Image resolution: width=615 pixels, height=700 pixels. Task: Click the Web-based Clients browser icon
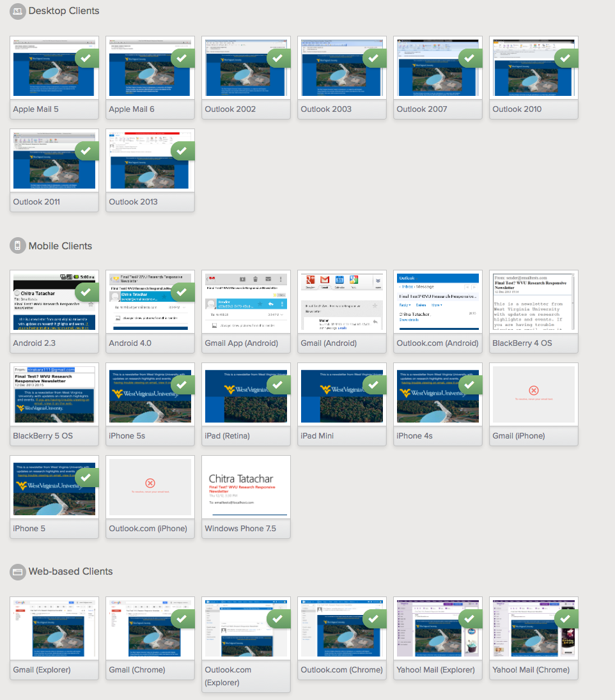click(17, 572)
